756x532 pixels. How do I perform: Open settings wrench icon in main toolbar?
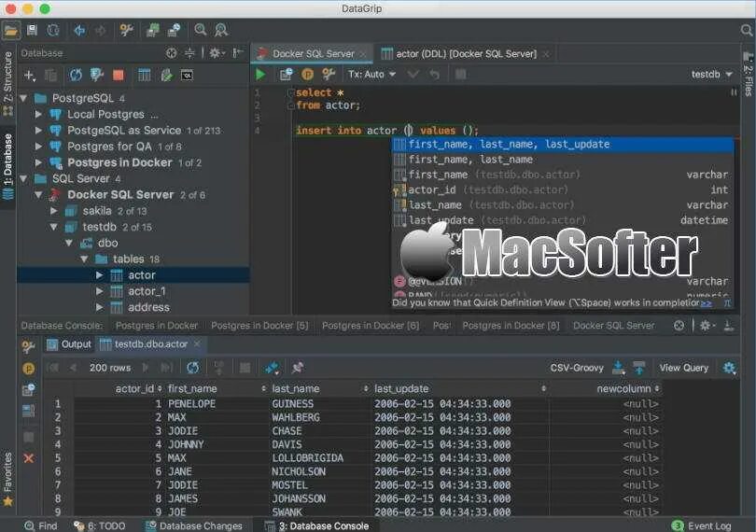[126, 30]
